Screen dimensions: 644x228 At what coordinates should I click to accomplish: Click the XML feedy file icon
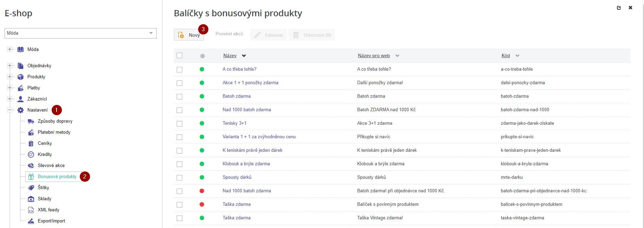tap(31, 210)
